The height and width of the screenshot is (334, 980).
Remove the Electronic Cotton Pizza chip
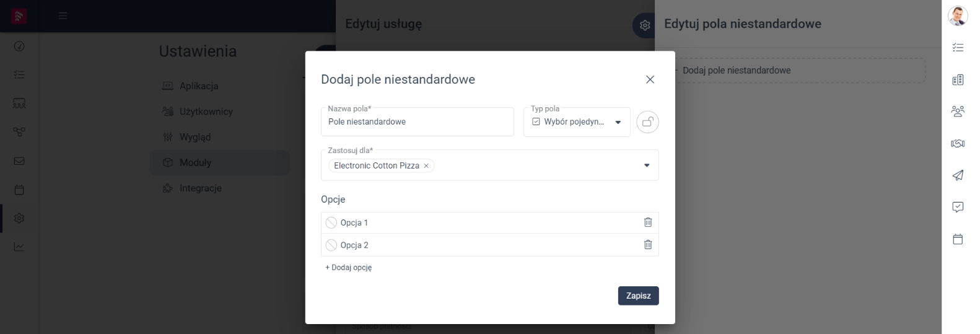click(426, 165)
